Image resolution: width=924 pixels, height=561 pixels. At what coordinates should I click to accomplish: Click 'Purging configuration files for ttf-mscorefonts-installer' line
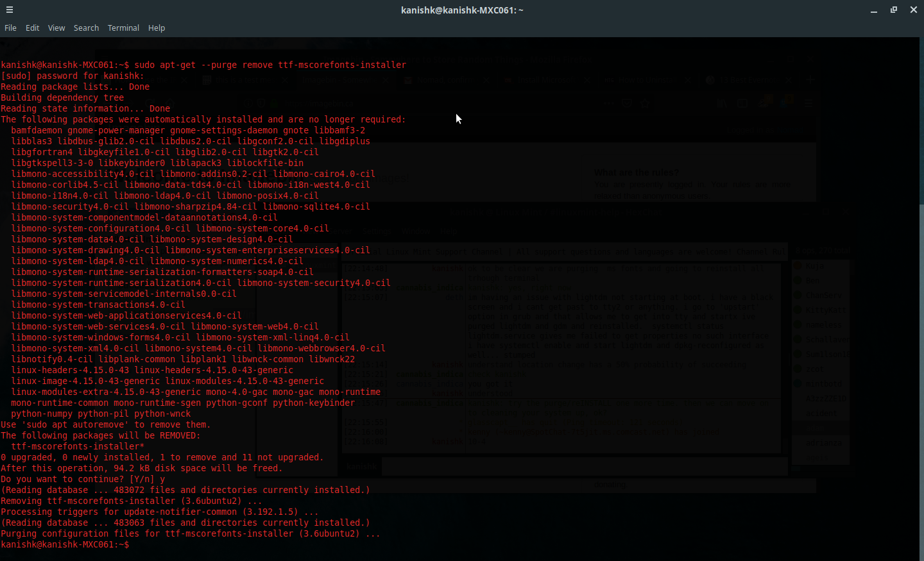[191, 533]
